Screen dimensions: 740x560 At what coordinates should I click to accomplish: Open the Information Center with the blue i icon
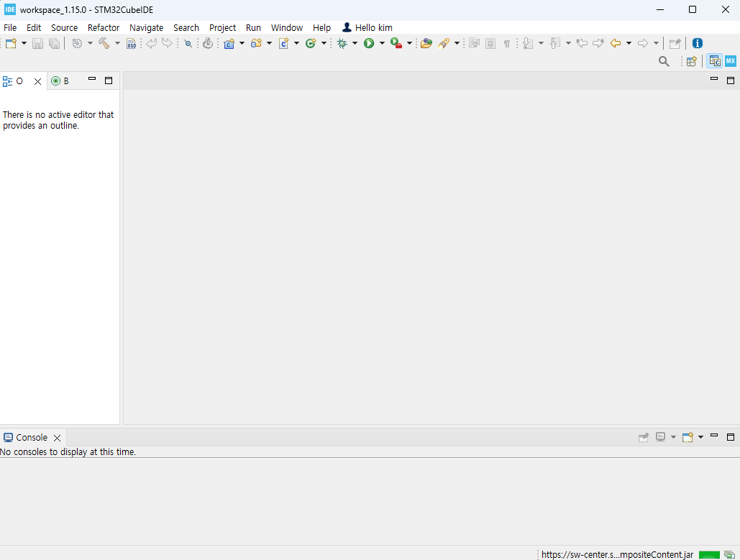click(x=697, y=42)
